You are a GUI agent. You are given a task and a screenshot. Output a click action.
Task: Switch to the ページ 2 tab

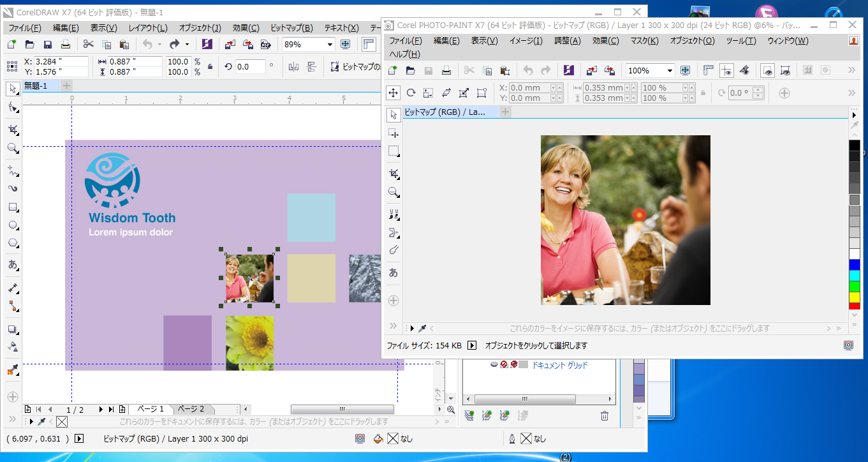click(190, 409)
